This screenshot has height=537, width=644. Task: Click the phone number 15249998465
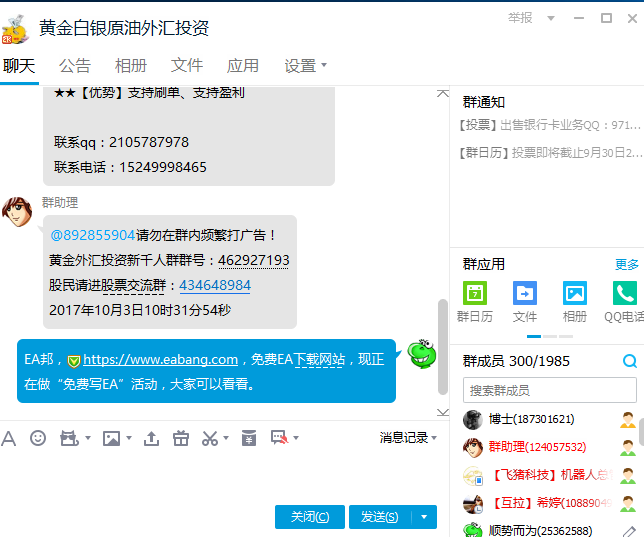pos(163,168)
